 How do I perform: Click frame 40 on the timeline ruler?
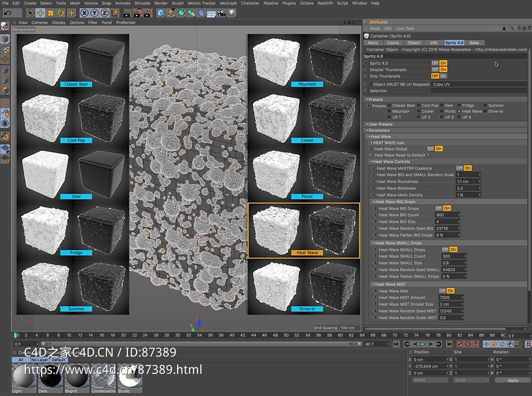(x=231, y=335)
